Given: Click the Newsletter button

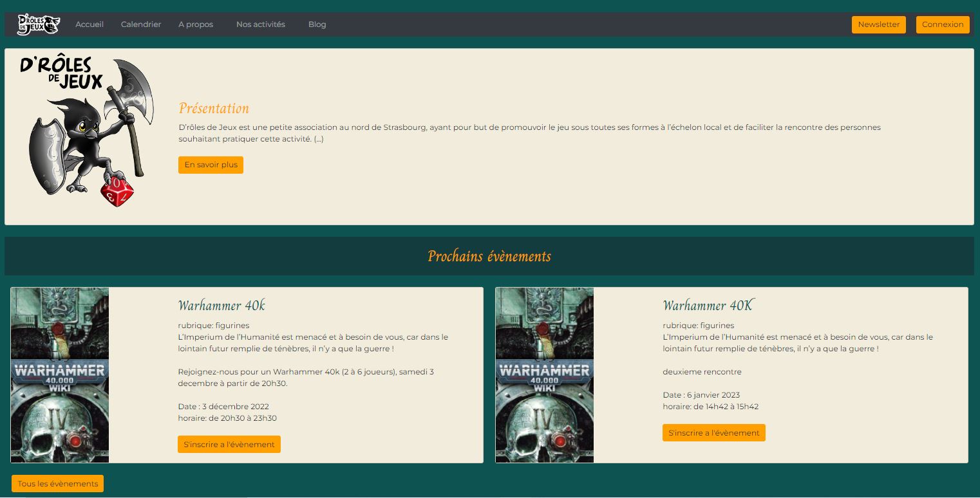Looking at the screenshot, I should click(878, 24).
